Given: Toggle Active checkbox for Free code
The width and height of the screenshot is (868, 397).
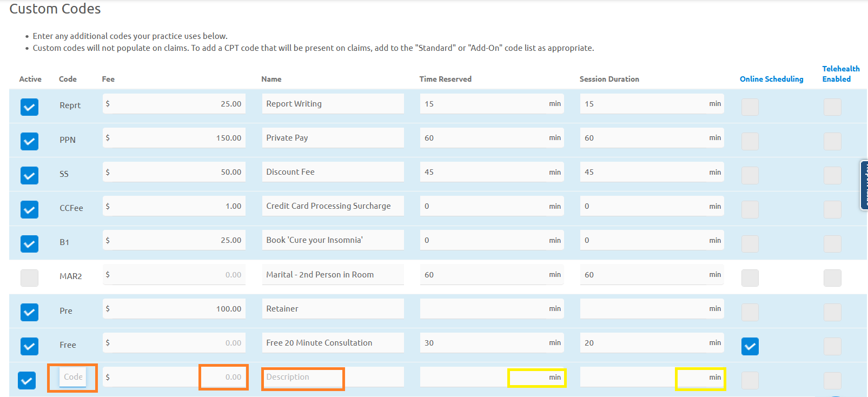Looking at the screenshot, I should [29, 346].
